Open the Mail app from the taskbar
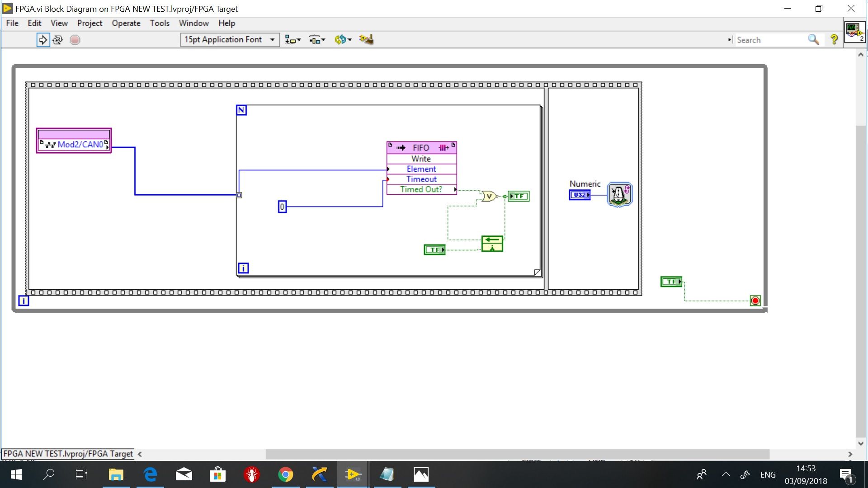 coord(184,474)
